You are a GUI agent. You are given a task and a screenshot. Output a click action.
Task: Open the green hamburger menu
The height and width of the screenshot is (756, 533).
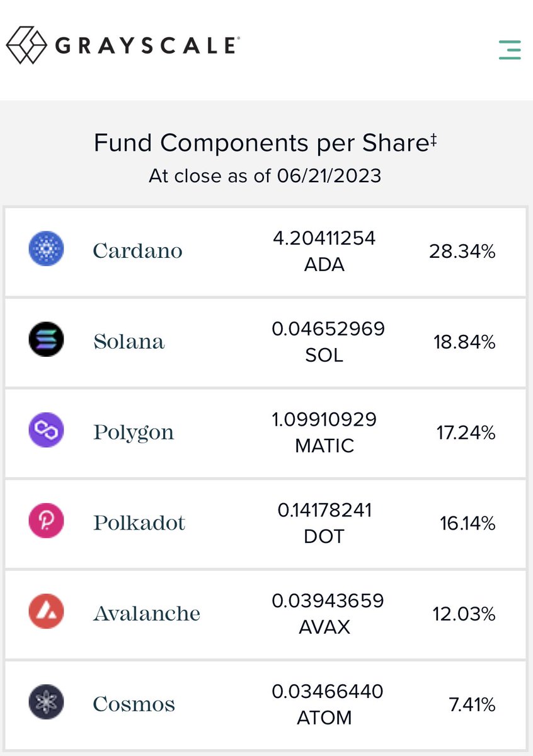510,50
